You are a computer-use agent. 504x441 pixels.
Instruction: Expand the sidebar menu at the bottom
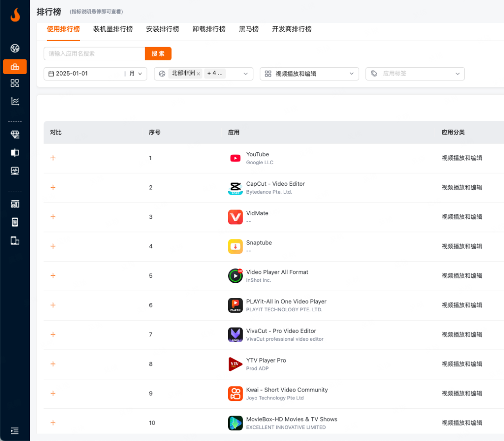(15, 430)
